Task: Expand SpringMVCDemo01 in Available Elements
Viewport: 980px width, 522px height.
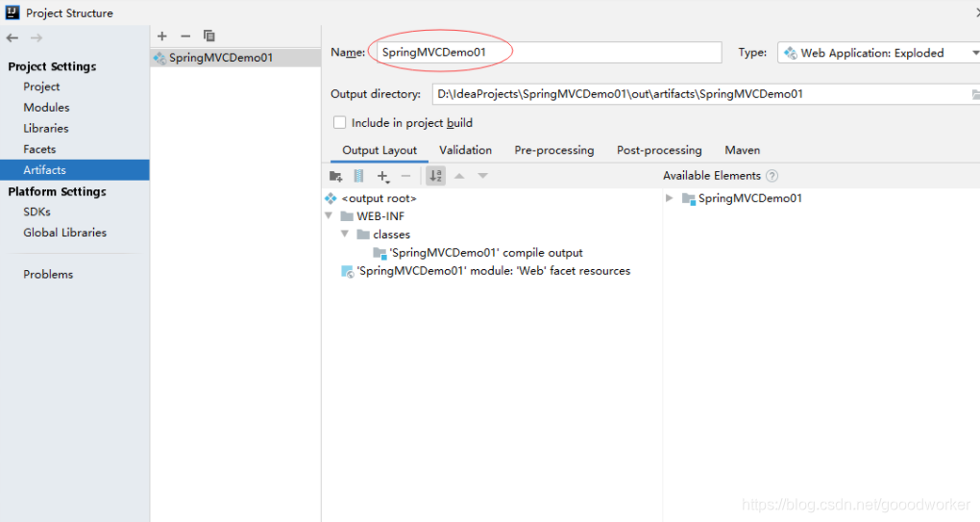Action: click(x=670, y=198)
